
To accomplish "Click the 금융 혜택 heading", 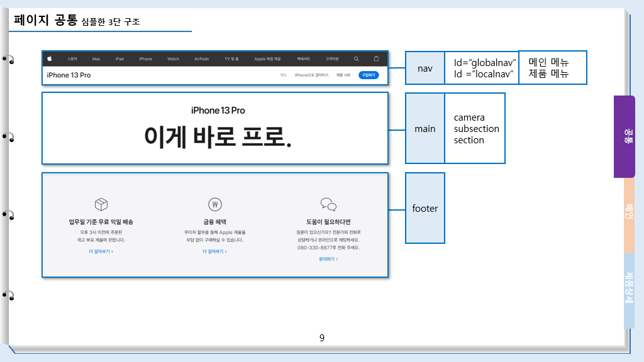I will pos(215,222).
